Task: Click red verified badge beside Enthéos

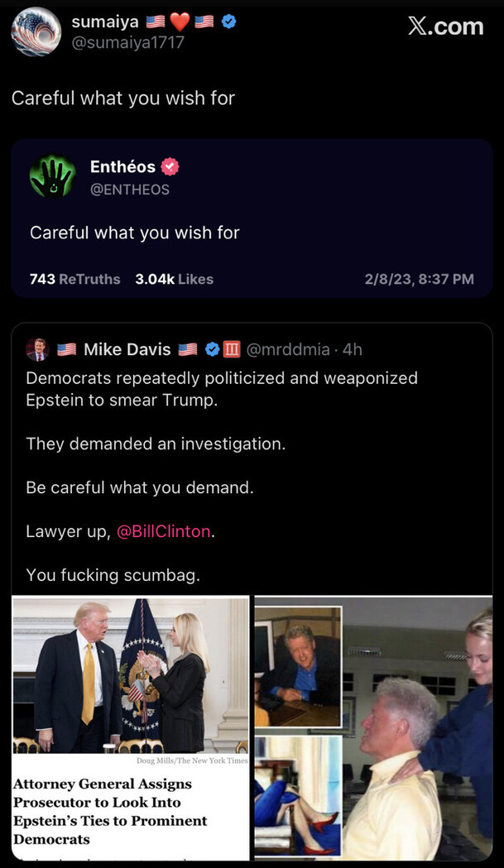Action: point(170,166)
